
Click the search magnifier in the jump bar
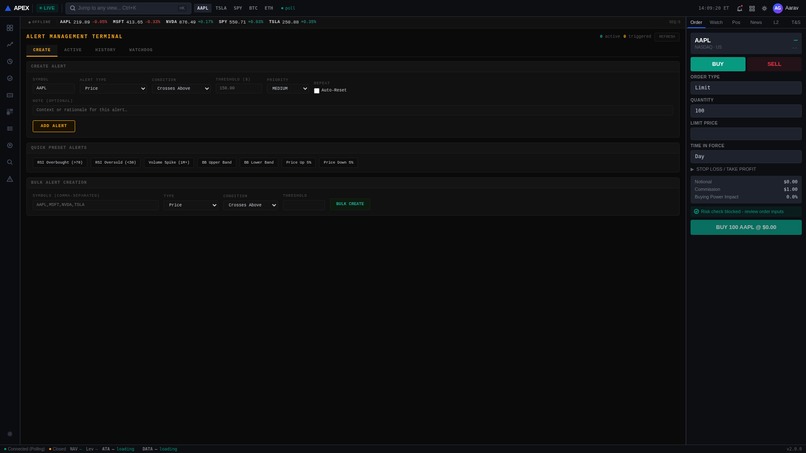click(x=72, y=8)
